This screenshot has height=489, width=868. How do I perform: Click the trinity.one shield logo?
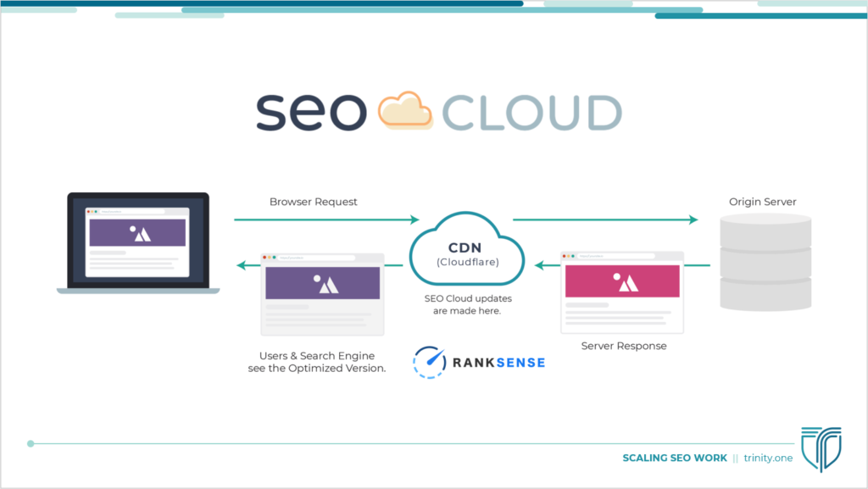[x=821, y=448]
